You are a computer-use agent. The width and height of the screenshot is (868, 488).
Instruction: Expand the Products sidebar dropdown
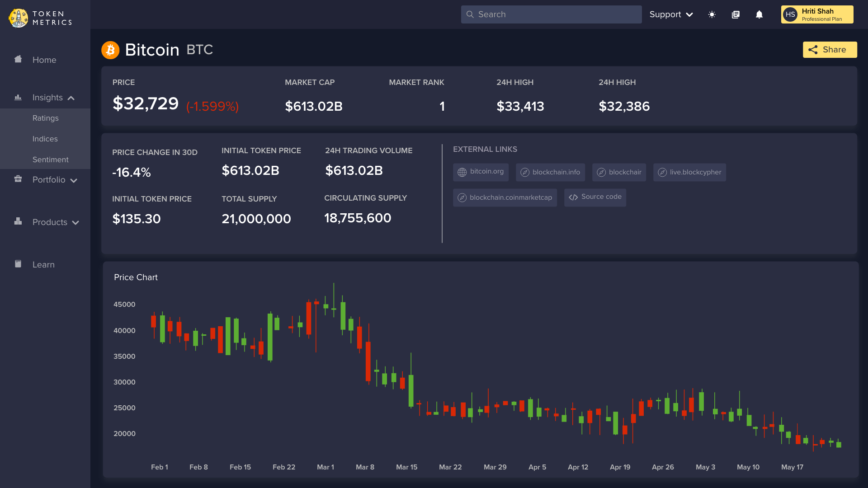pyautogui.click(x=75, y=223)
